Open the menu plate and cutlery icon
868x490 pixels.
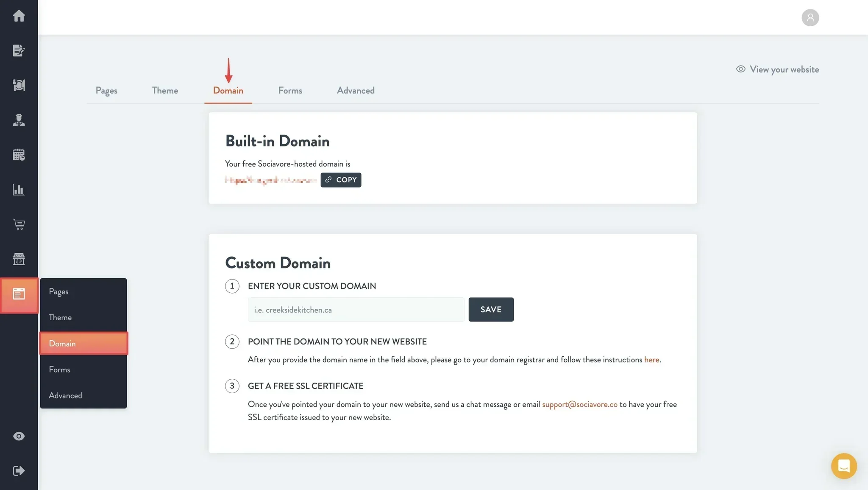pyautogui.click(x=19, y=85)
